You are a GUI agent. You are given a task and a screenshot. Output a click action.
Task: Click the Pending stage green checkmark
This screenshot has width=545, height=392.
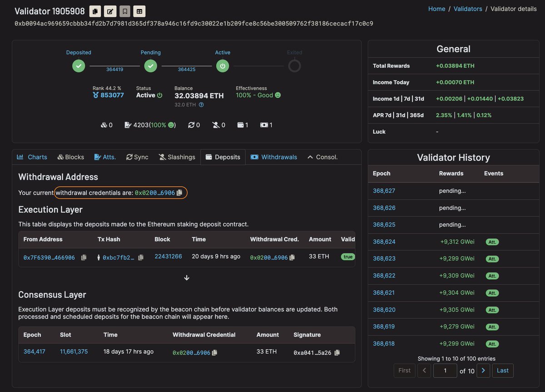(150, 66)
